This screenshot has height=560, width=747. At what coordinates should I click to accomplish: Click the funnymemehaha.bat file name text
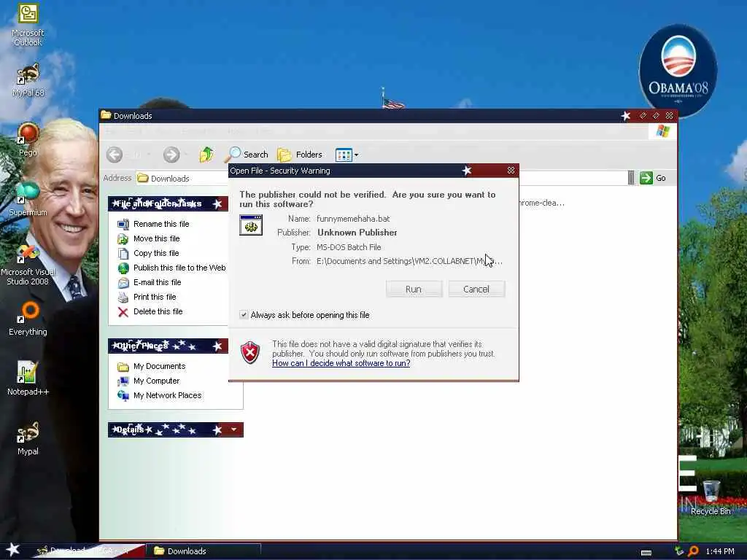[353, 219]
